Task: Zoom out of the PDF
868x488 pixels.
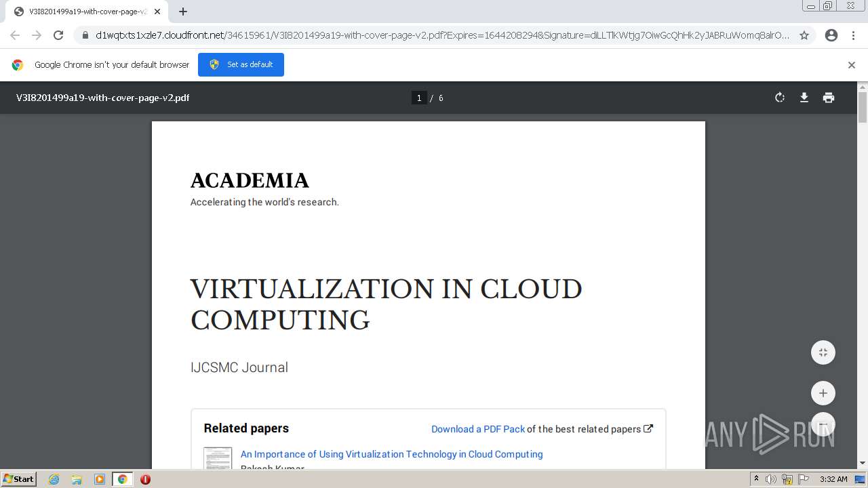Action: point(823,424)
